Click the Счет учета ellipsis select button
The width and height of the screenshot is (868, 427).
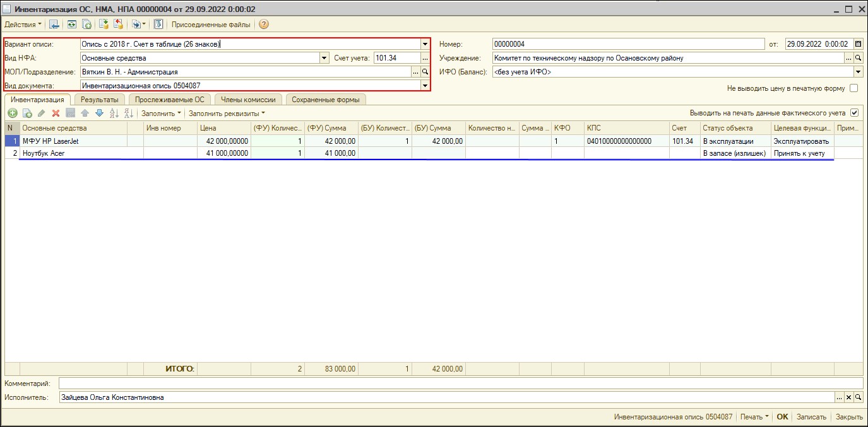[x=425, y=58]
